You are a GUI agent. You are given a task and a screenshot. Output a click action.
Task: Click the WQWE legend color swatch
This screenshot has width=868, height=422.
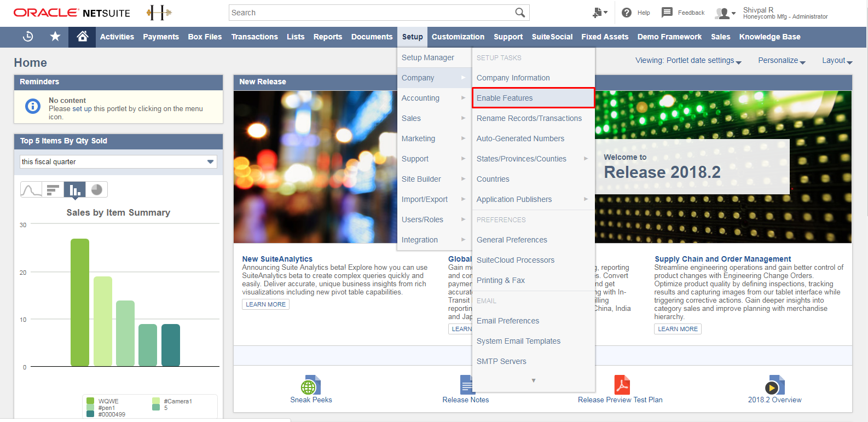click(x=90, y=401)
